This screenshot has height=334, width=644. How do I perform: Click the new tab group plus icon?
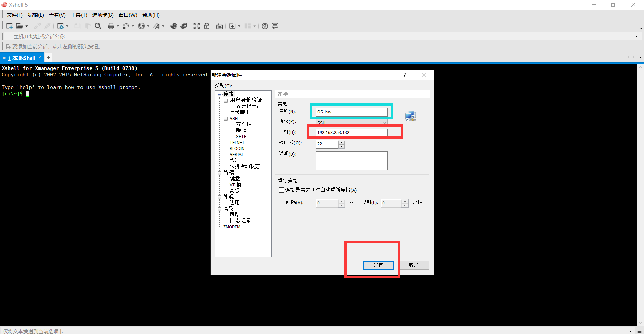pyautogui.click(x=232, y=26)
